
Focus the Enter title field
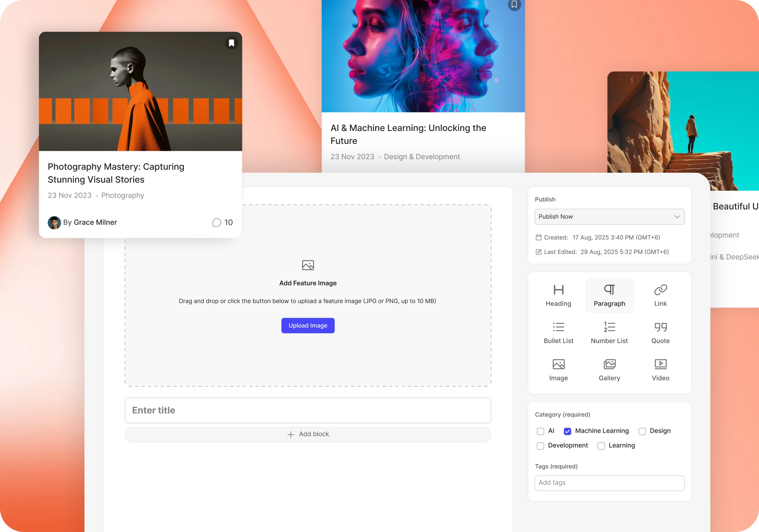tap(308, 410)
